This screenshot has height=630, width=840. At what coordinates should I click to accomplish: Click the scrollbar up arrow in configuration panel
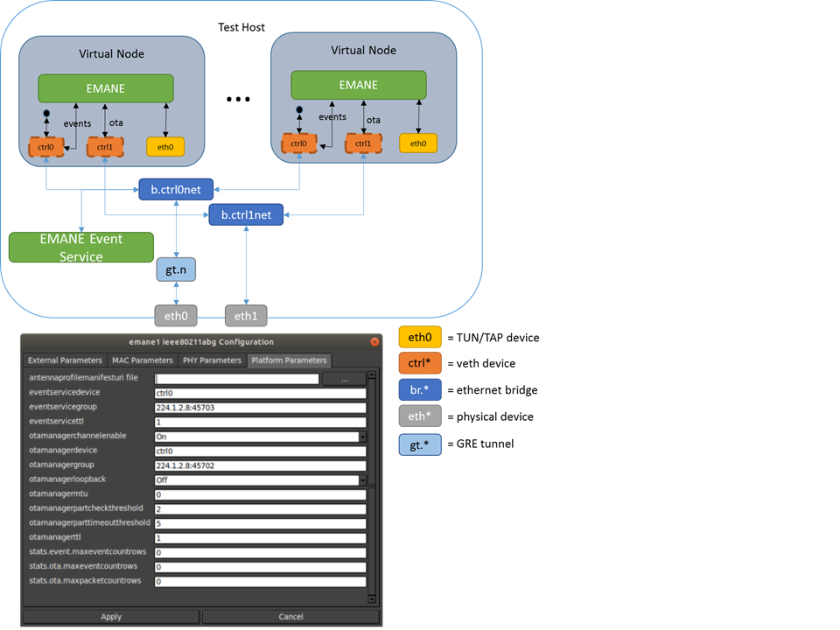(372, 375)
